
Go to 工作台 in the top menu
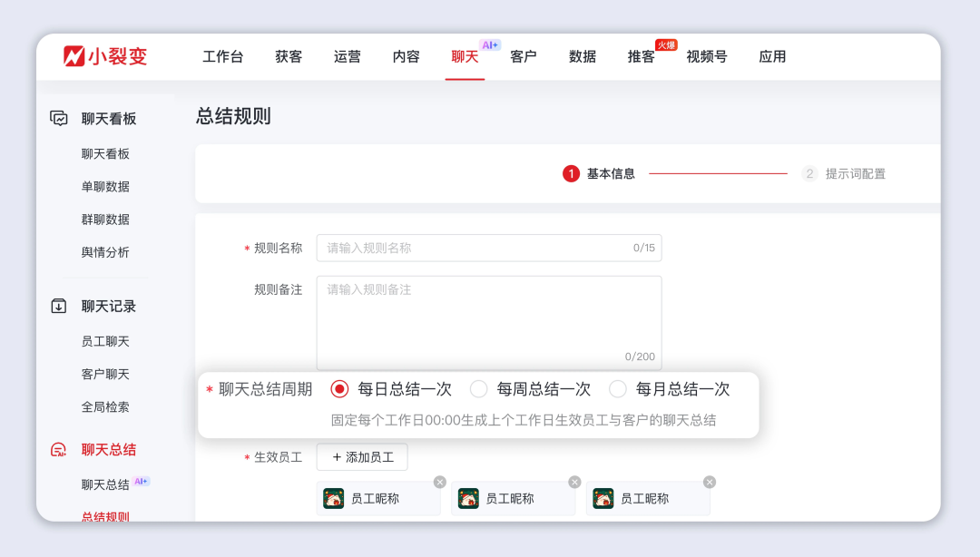coord(222,56)
